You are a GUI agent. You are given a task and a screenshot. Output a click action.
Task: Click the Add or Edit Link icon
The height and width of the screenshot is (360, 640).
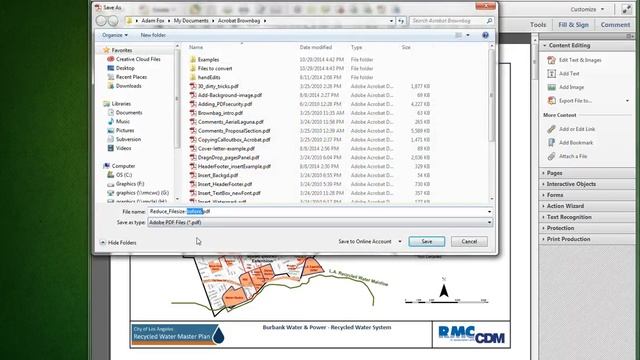pyautogui.click(x=551, y=129)
